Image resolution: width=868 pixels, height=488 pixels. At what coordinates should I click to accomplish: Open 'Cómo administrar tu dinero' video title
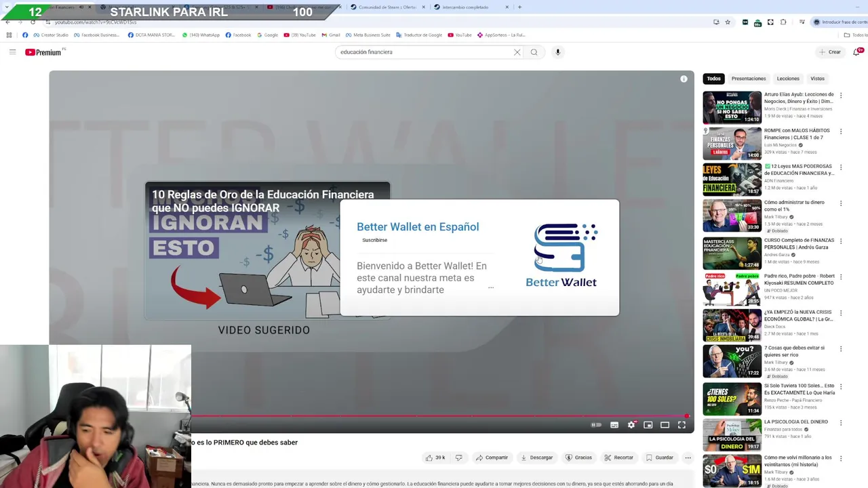coord(794,205)
